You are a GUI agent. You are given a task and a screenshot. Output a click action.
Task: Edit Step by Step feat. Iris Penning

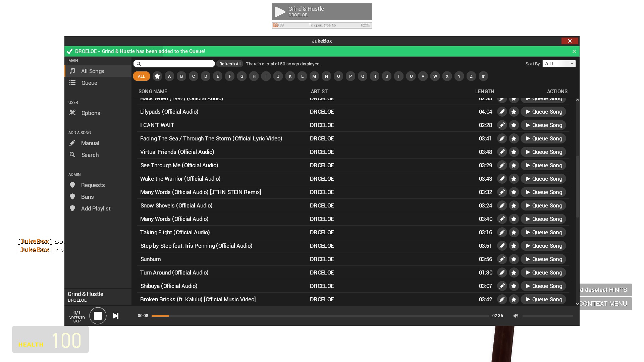pyautogui.click(x=502, y=246)
